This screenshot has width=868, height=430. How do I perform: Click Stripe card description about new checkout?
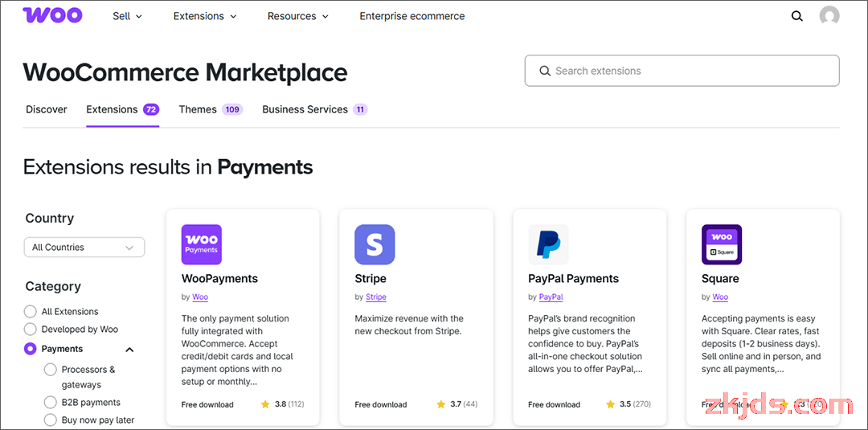[409, 326]
